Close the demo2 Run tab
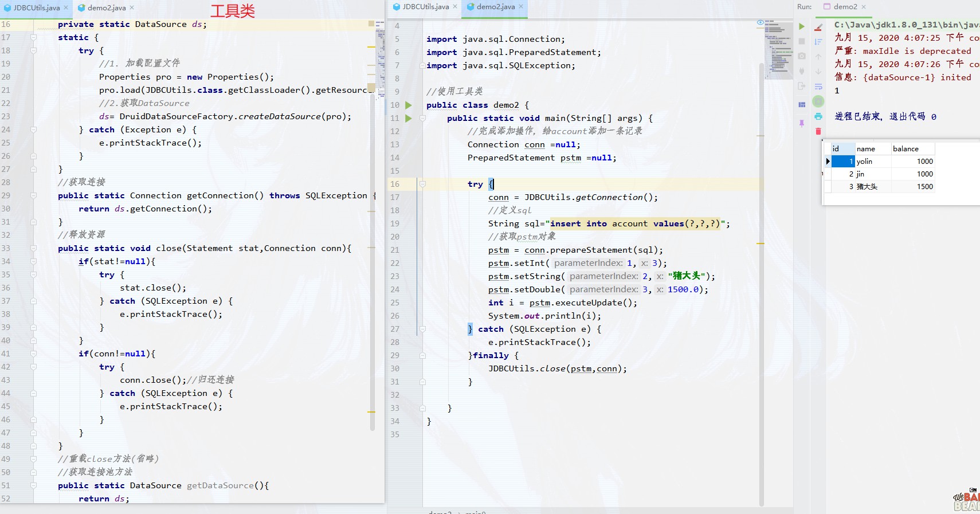Screen dimensions: 980x514 coord(864,7)
